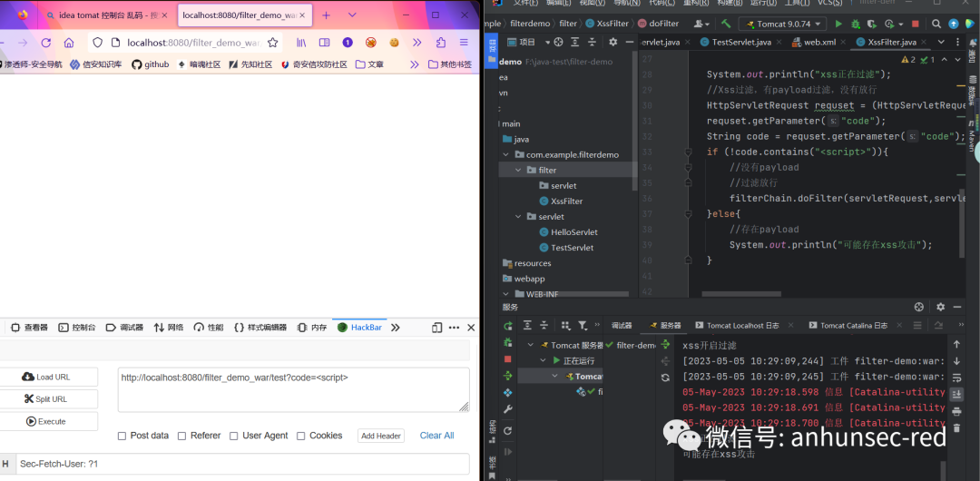This screenshot has height=481, width=980.
Task: Open github bookmark
Action: click(x=150, y=64)
